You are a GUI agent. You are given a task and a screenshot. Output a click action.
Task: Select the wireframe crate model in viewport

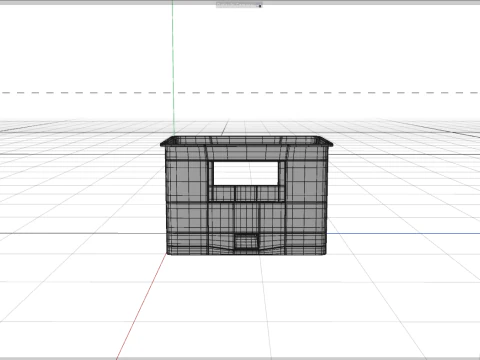tap(246, 195)
